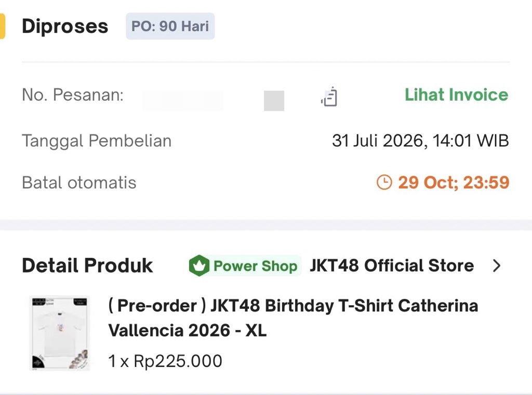532x395 pixels.
Task: Copy the order number with the copy icon
Action: (329, 97)
